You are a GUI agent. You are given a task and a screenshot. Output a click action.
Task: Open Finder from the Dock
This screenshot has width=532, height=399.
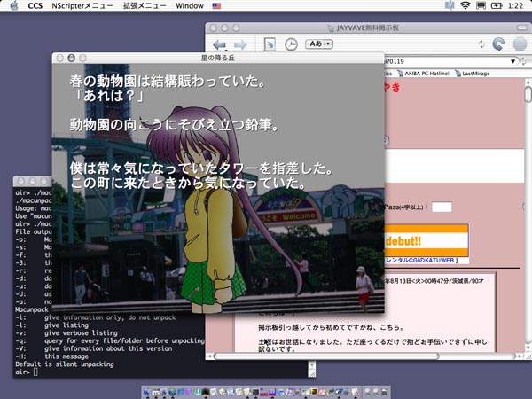[147, 392]
